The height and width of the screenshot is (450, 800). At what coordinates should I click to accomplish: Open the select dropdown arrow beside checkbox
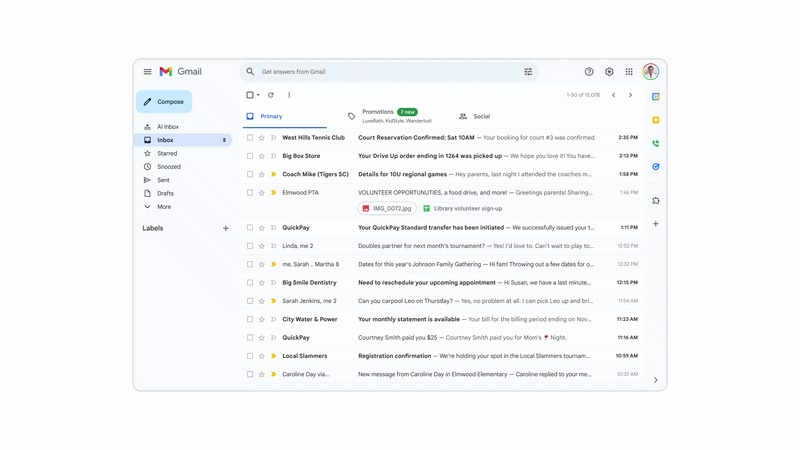pyautogui.click(x=258, y=95)
